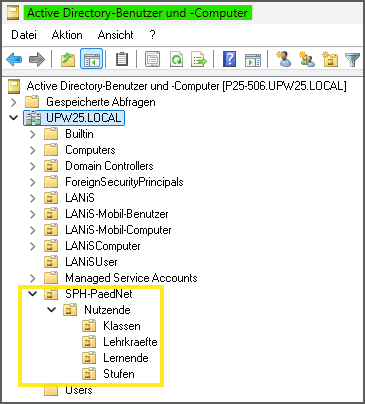
Task: Expand the LANiSComputer node
Action: (x=33, y=246)
